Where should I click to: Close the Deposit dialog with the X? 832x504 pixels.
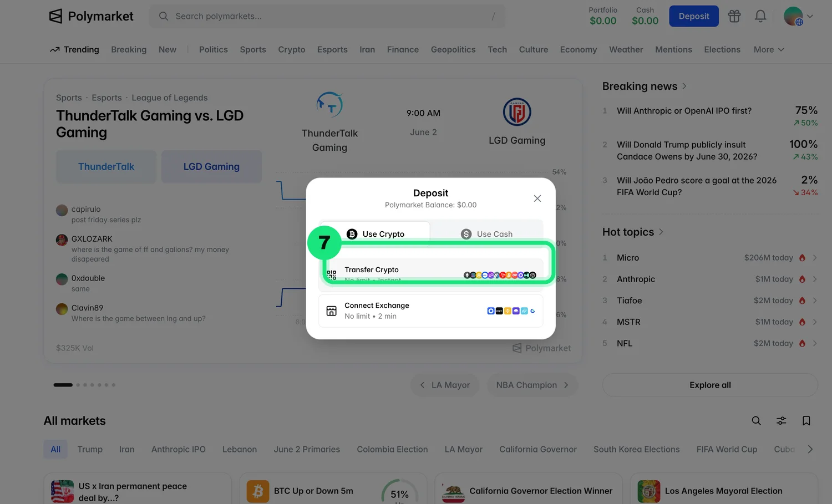537,198
